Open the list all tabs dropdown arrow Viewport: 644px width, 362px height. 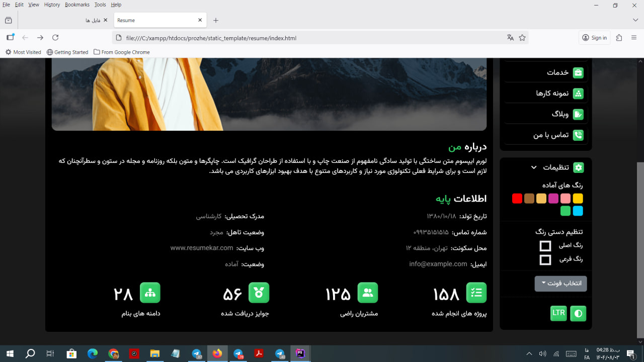tap(635, 20)
